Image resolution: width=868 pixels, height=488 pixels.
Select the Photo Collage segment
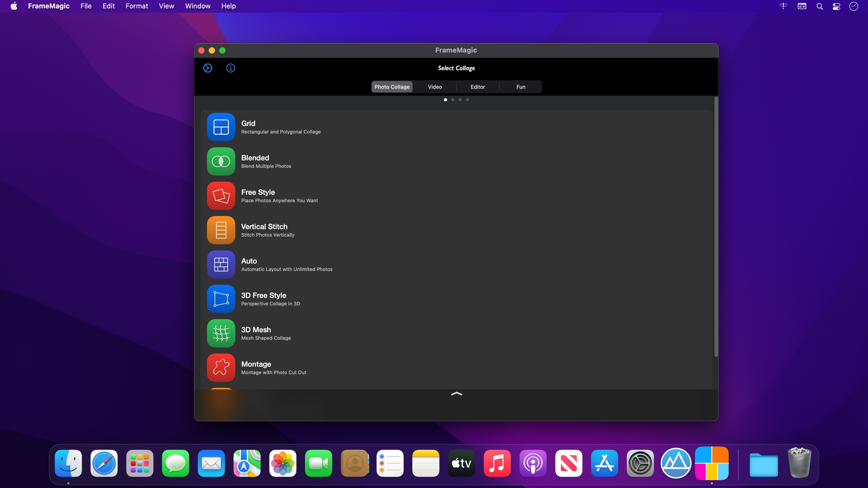pos(392,87)
